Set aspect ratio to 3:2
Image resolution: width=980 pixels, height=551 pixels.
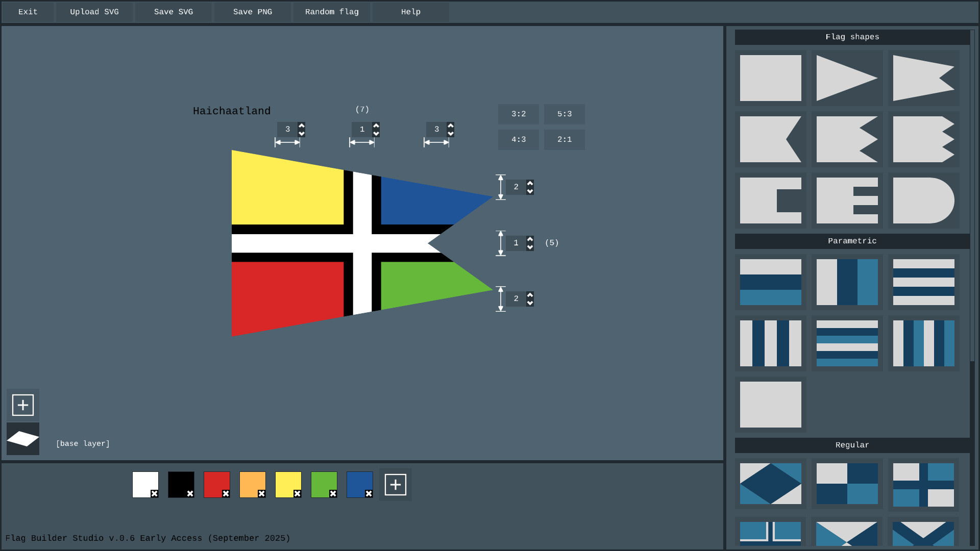(x=518, y=114)
